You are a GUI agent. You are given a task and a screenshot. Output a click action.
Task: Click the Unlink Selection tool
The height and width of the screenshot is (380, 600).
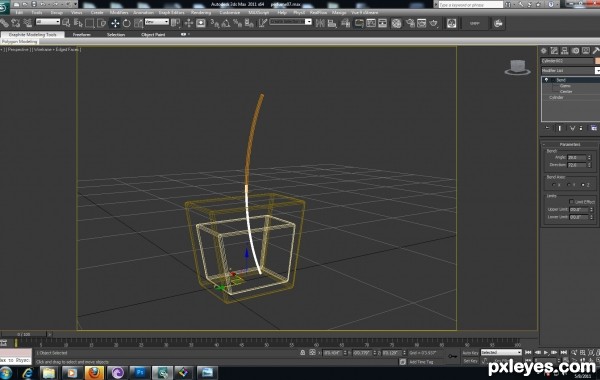[x=16, y=23]
